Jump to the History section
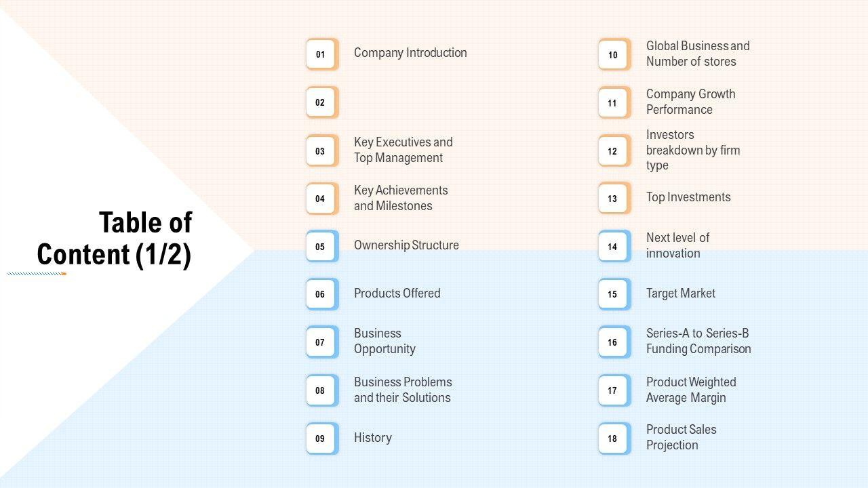The height and width of the screenshot is (488, 868). click(x=373, y=438)
